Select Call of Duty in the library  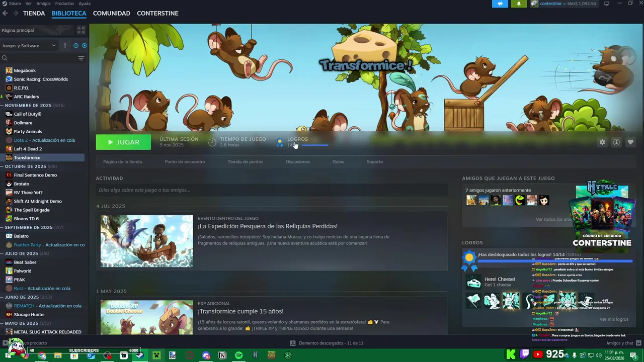click(28, 114)
